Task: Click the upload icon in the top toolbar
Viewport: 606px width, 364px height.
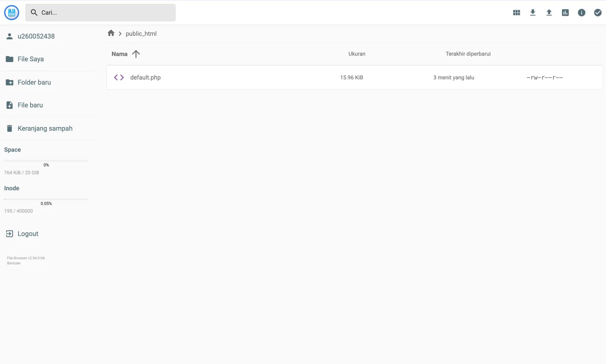Action: tap(549, 13)
